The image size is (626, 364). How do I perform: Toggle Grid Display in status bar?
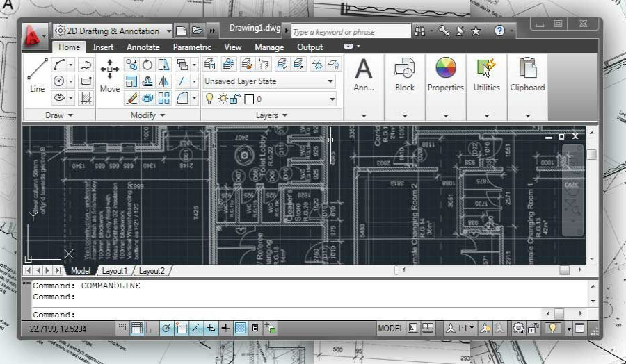coord(137,328)
